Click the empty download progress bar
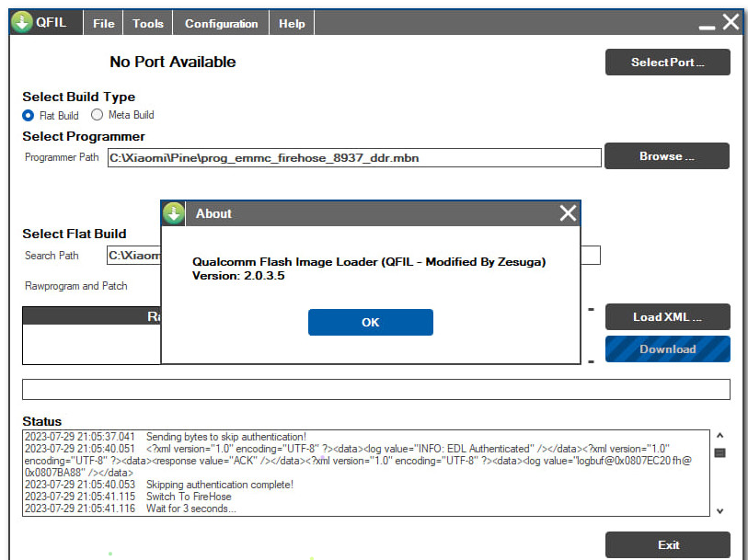This screenshot has height=560, width=748. (x=375, y=389)
